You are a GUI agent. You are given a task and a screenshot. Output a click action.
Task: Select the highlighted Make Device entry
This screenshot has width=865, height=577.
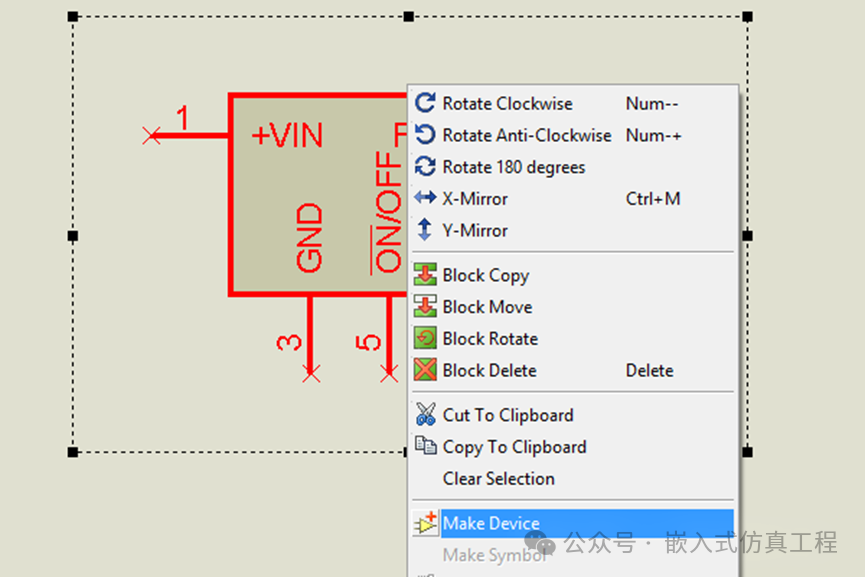click(x=491, y=523)
